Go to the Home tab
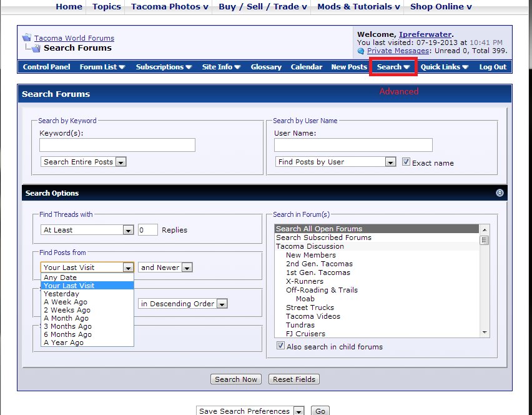Screen dimensions: 532x415 69,6
